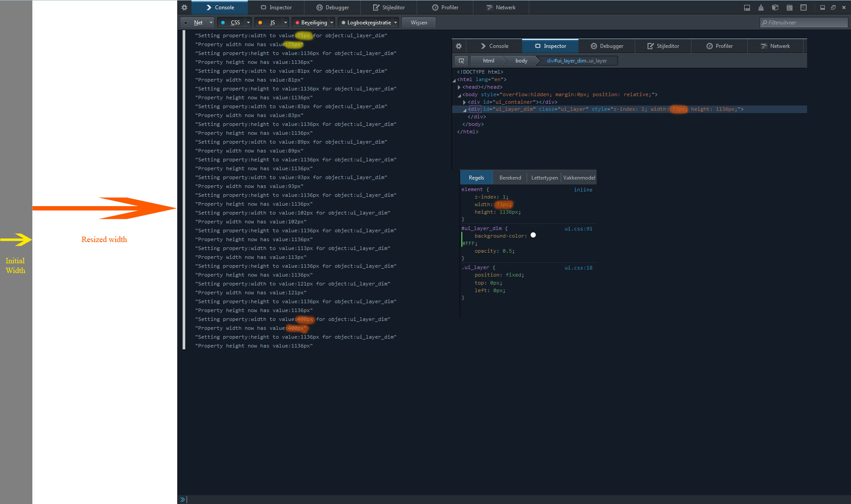Image resolution: width=851 pixels, height=504 pixels.
Task: Click the Filteruitvoer search field
Action: click(804, 23)
